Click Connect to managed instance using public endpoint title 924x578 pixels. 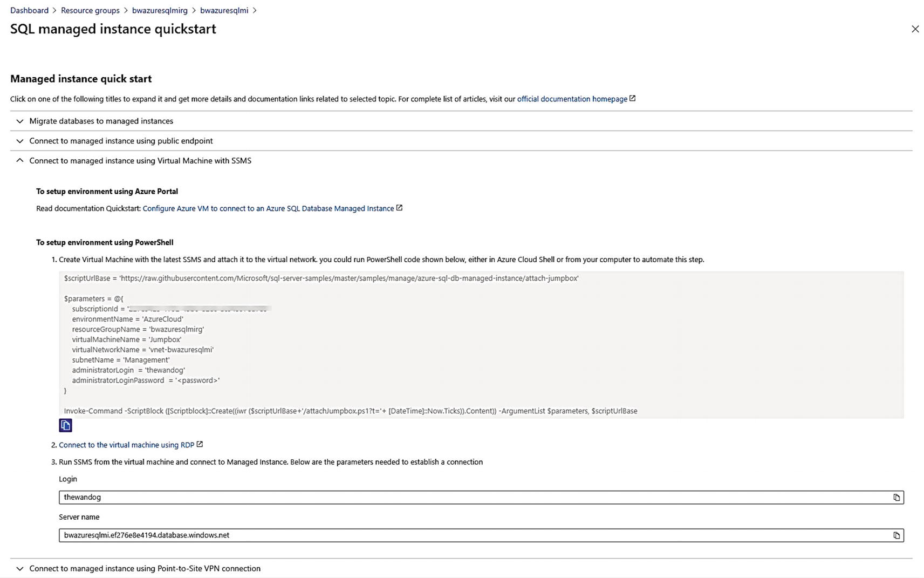[121, 141]
